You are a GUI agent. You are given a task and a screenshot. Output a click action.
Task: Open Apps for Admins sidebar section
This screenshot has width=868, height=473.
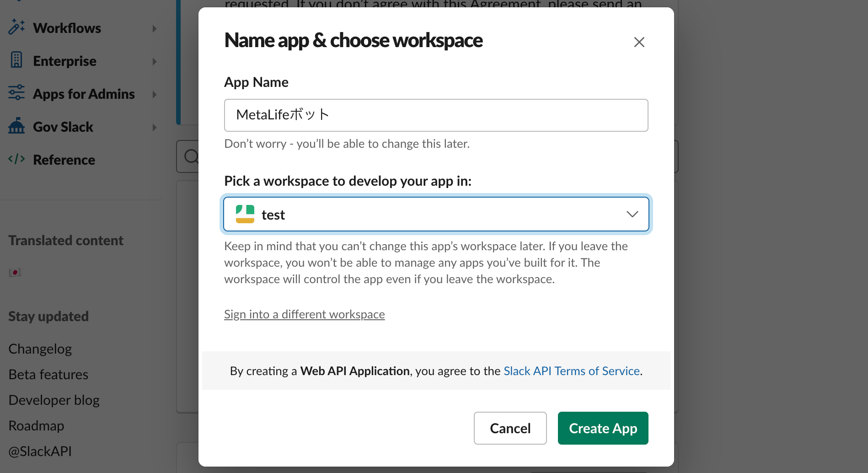83,94
